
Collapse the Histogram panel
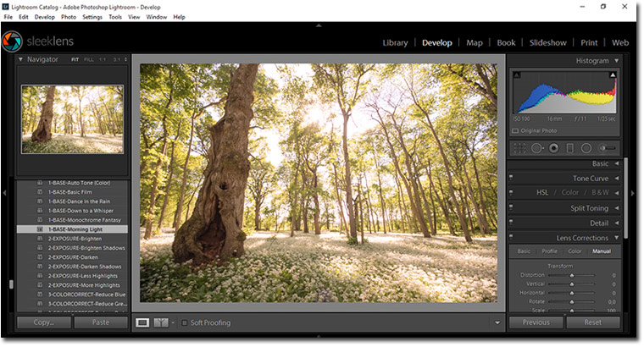(617, 61)
